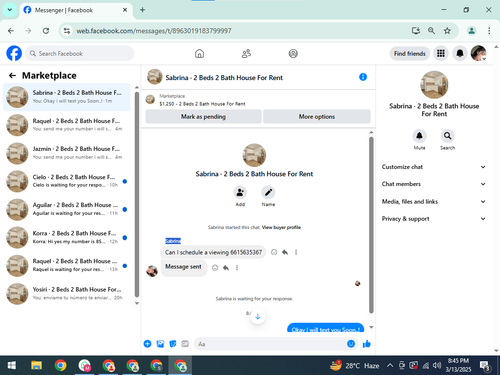The image size is (500, 375).
Task: Click the browser address bar URL
Action: click(154, 31)
